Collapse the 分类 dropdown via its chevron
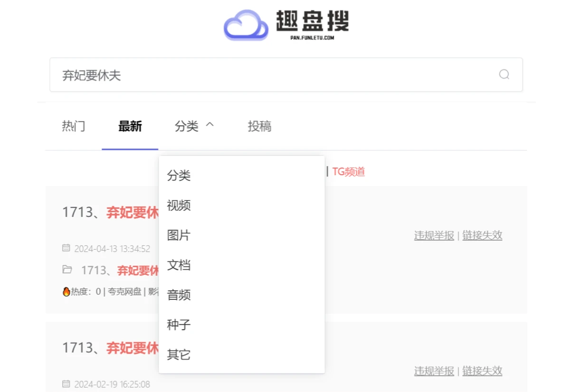The height and width of the screenshot is (392, 572). [210, 124]
